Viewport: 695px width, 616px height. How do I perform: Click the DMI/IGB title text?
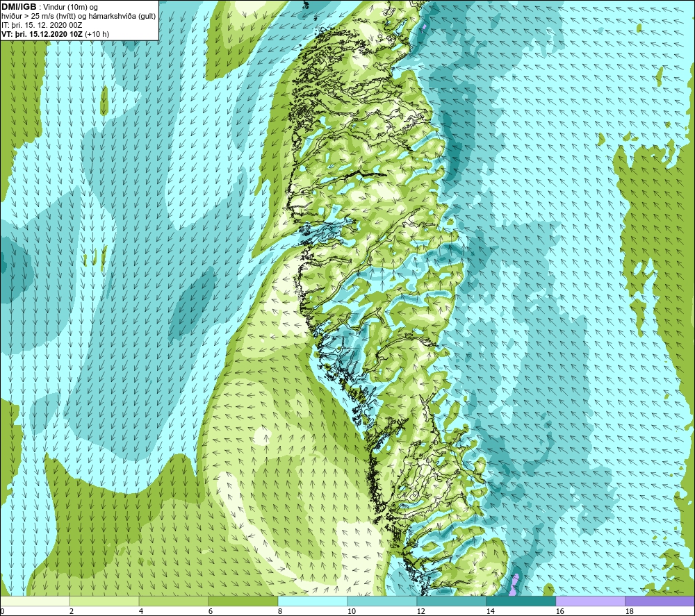click(x=19, y=7)
